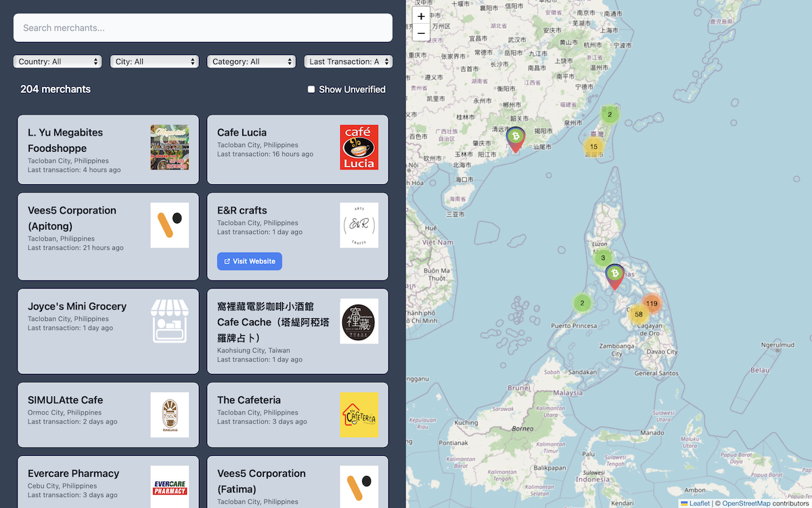Open the Category filter dropdown
812x508 pixels.
click(x=251, y=61)
